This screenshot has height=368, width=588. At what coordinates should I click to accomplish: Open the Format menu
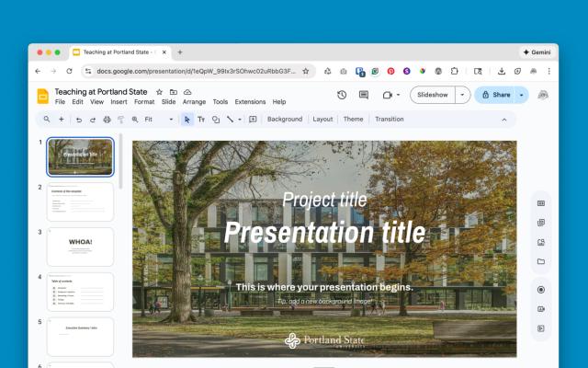point(144,102)
